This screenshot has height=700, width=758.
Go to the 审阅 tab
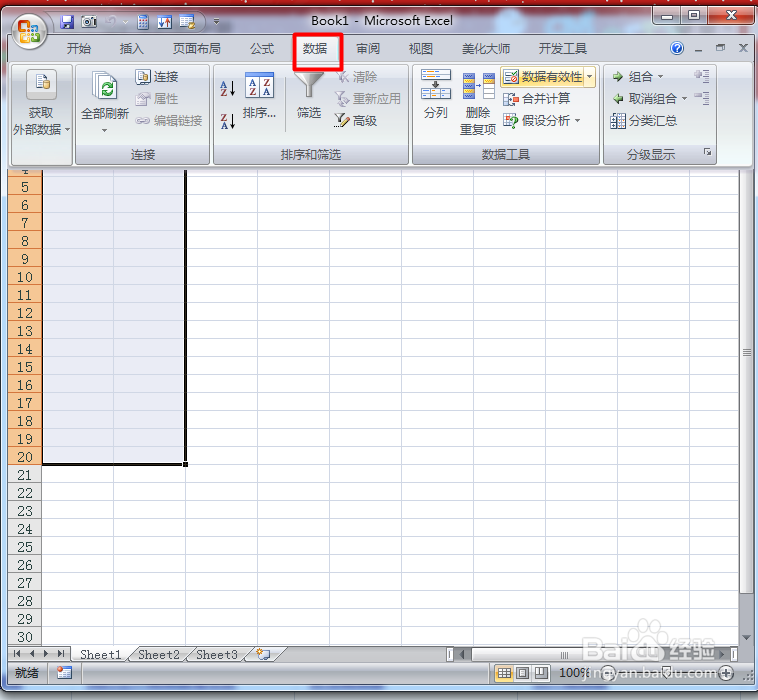click(368, 48)
